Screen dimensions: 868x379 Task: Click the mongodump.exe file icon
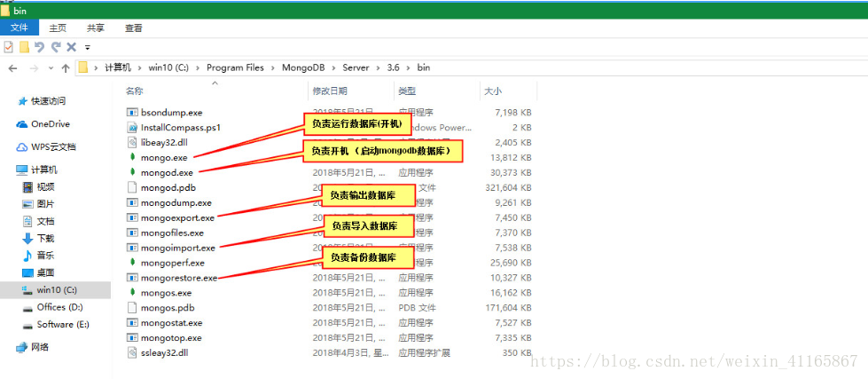click(x=132, y=202)
